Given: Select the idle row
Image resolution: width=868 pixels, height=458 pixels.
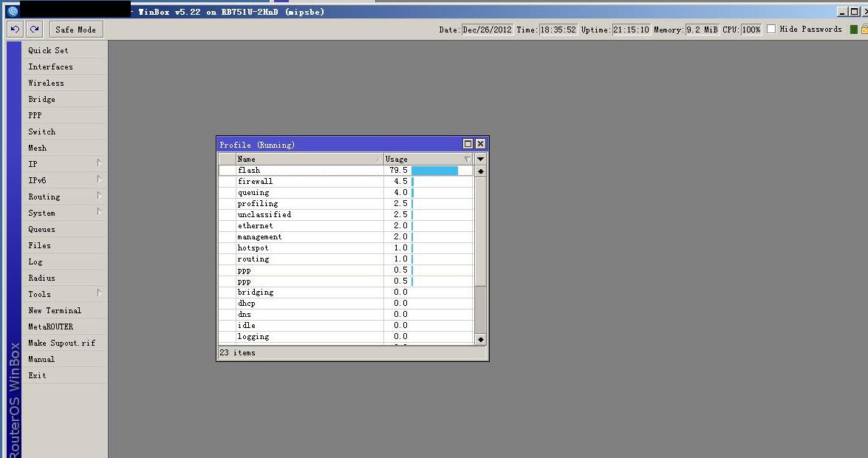Looking at the screenshot, I should [x=346, y=325].
